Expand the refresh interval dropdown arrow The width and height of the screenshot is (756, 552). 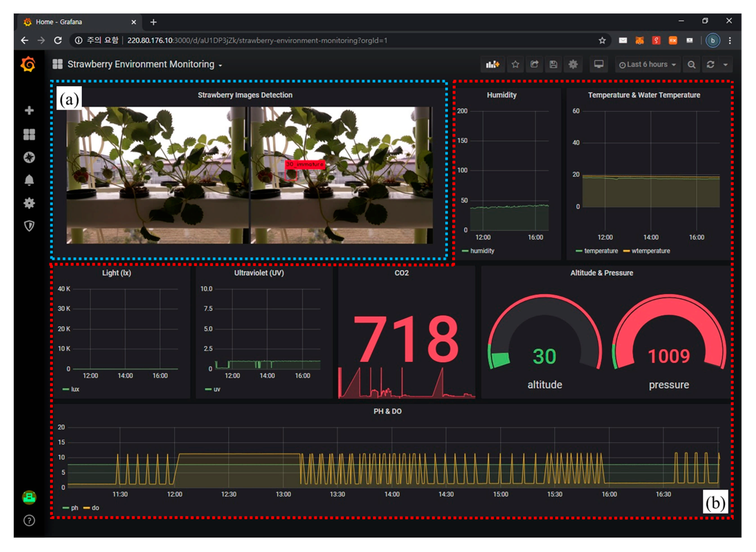(x=725, y=64)
